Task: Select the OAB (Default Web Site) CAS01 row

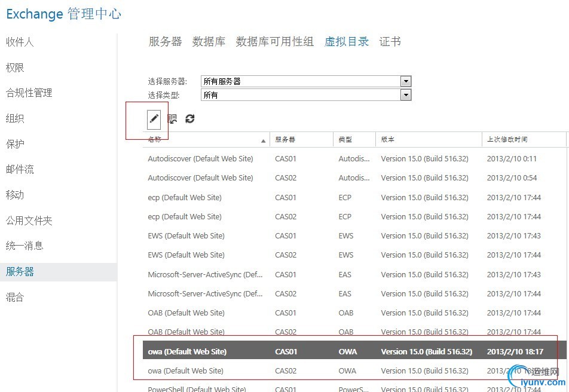Action: [x=354, y=313]
